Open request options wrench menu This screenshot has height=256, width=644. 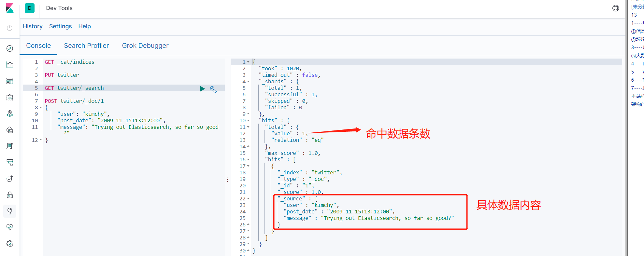click(213, 89)
